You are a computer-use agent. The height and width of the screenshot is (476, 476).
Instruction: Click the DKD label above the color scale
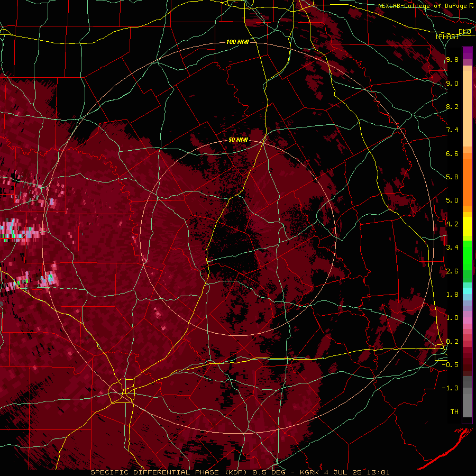464,32
